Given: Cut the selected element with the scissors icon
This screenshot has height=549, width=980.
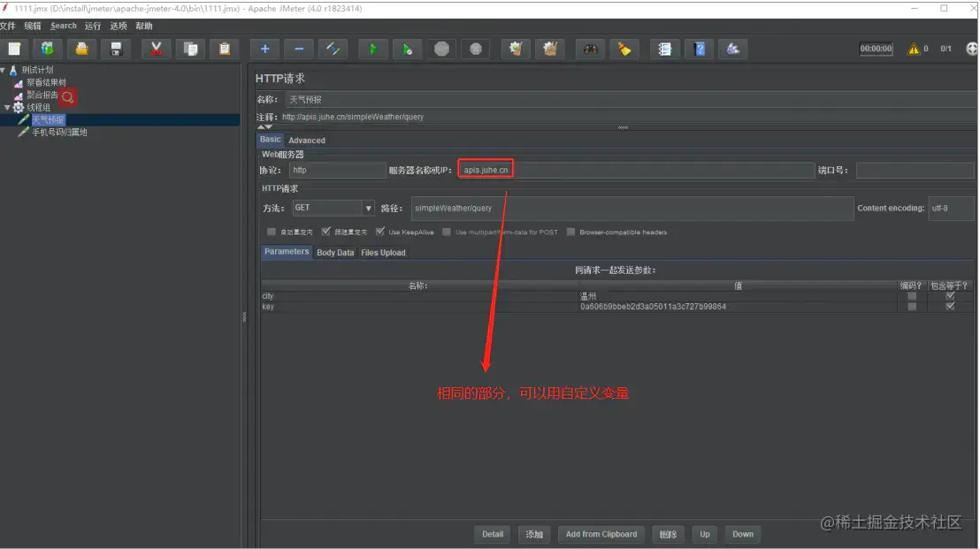Looking at the screenshot, I should (x=157, y=49).
